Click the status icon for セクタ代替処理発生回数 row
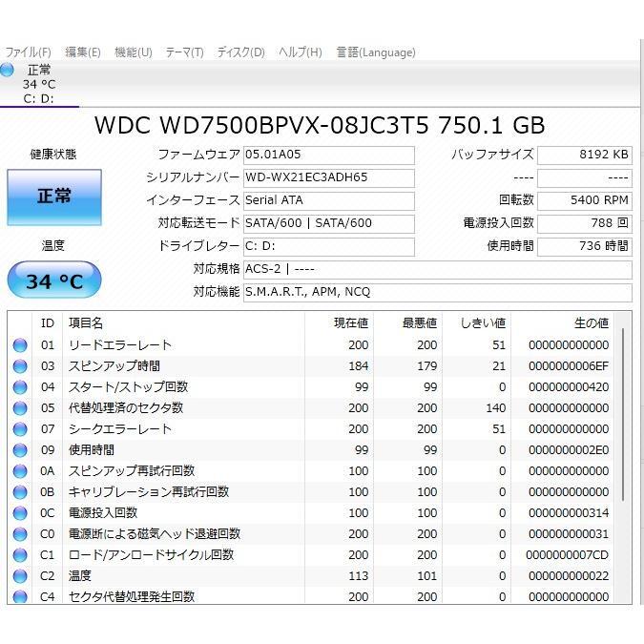644x644 pixels. (x=20, y=596)
